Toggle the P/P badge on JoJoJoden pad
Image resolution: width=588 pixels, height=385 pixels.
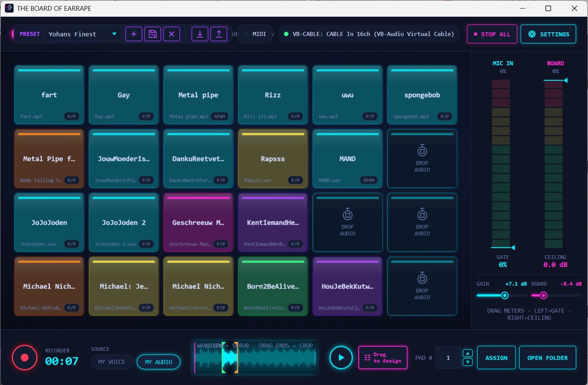[72, 244]
